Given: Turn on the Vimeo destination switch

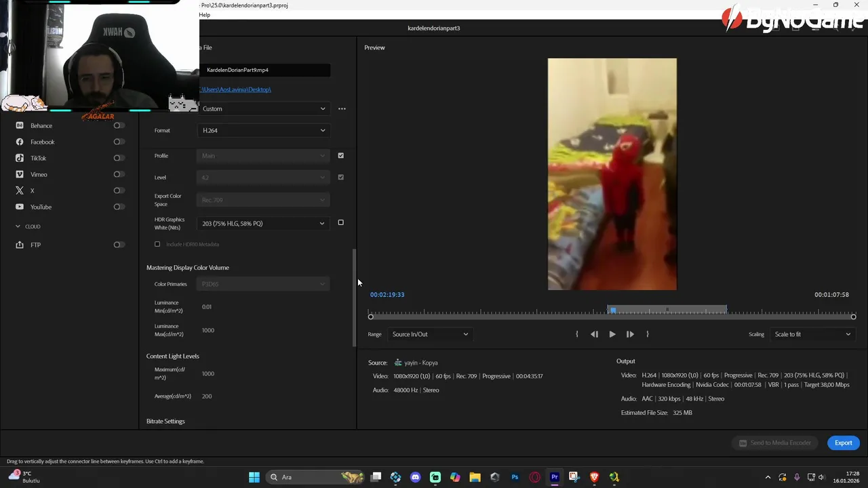Looking at the screenshot, I should 119,174.
